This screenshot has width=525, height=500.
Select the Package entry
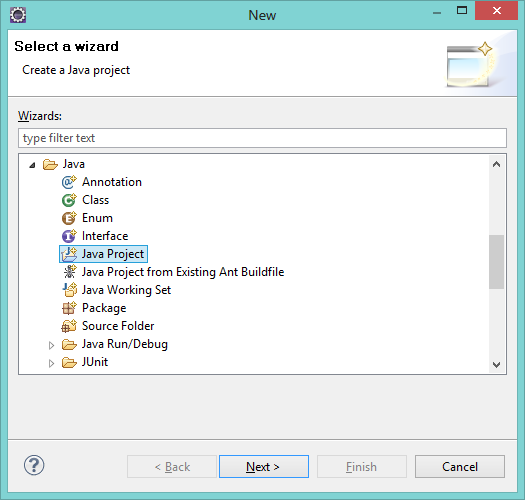click(x=104, y=308)
